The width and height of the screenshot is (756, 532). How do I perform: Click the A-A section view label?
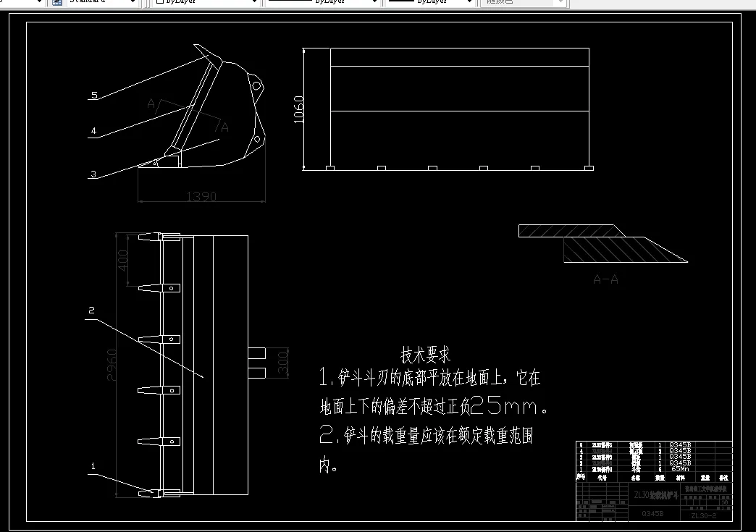tap(607, 278)
